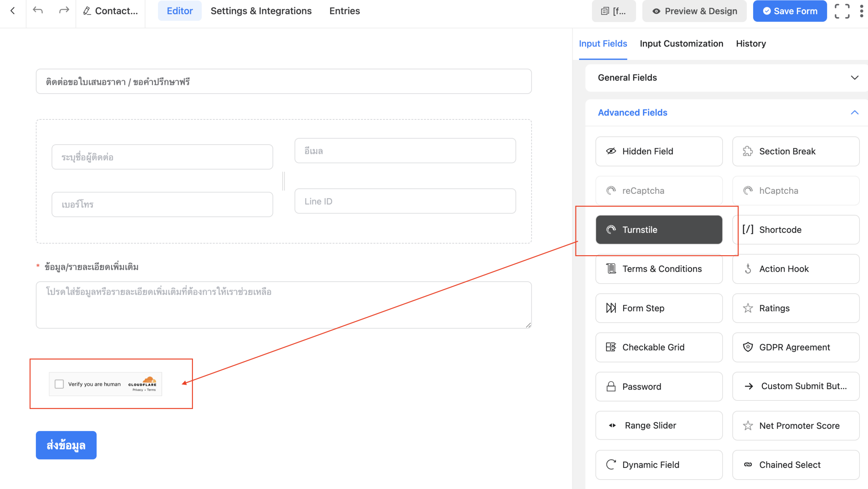Add a Ratings field
Image resolution: width=868 pixels, height=489 pixels.
coord(796,308)
